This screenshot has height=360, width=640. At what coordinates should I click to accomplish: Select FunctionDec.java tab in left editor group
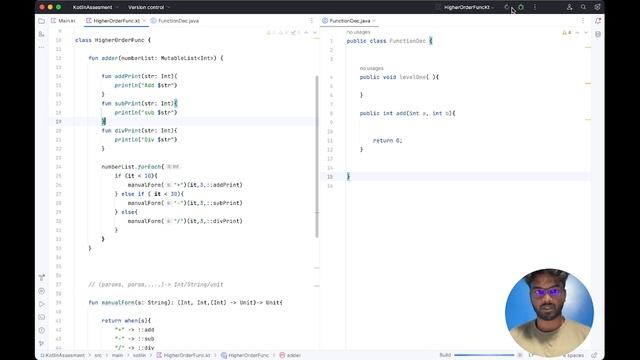click(x=175, y=21)
